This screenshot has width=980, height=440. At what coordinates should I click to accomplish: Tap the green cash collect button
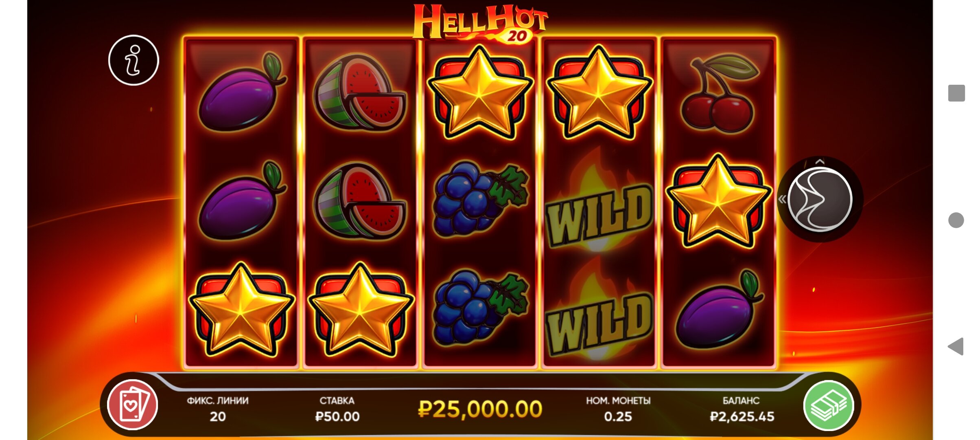pos(829,405)
